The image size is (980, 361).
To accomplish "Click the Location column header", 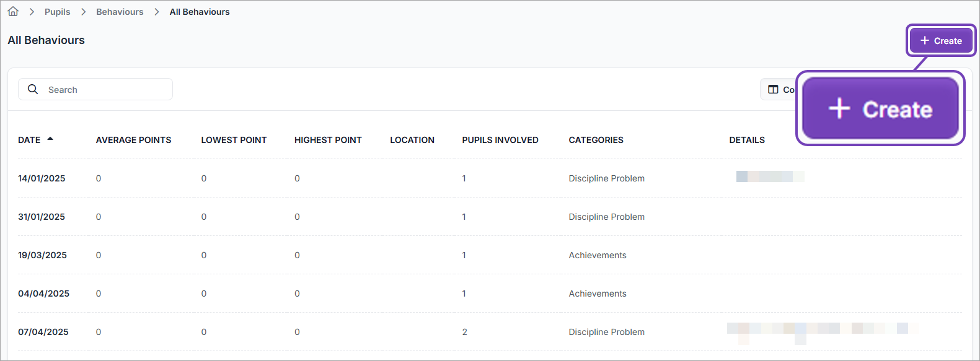I will [412, 140].
